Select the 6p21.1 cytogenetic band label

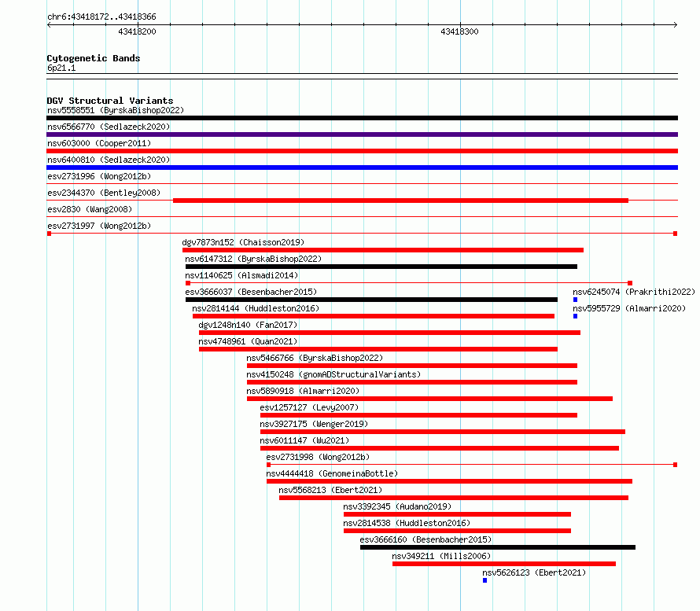61,68
